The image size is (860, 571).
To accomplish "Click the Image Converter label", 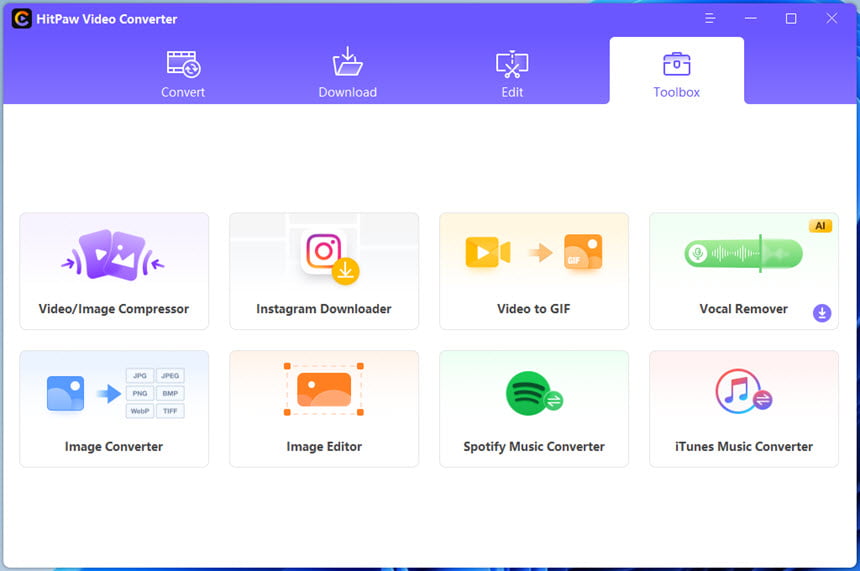I will click(114, 446).
